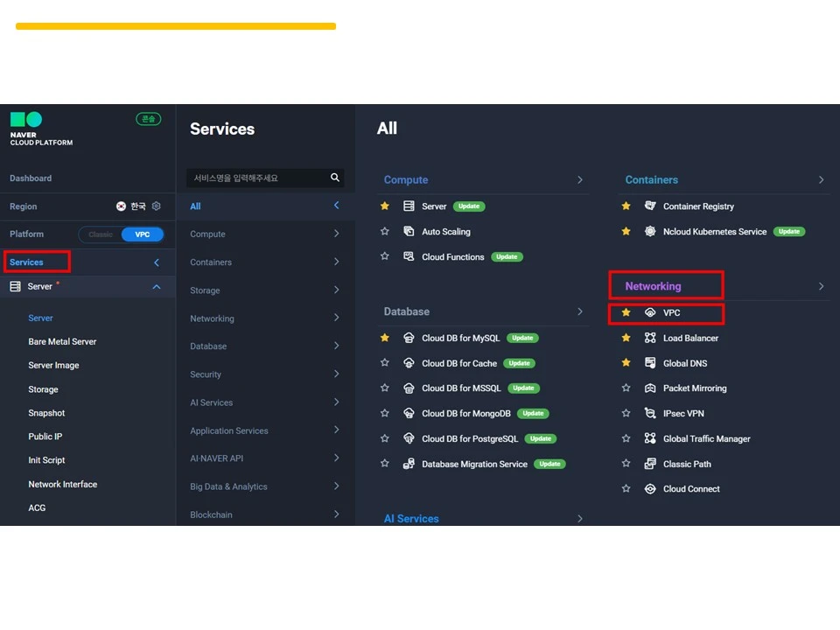Open Server Image in sidebar
Screen dimensions: 840x630
(53, 366)
